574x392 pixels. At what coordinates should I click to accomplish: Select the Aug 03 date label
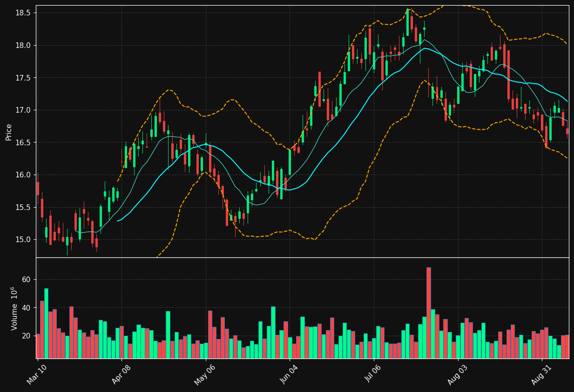(457, 375)
